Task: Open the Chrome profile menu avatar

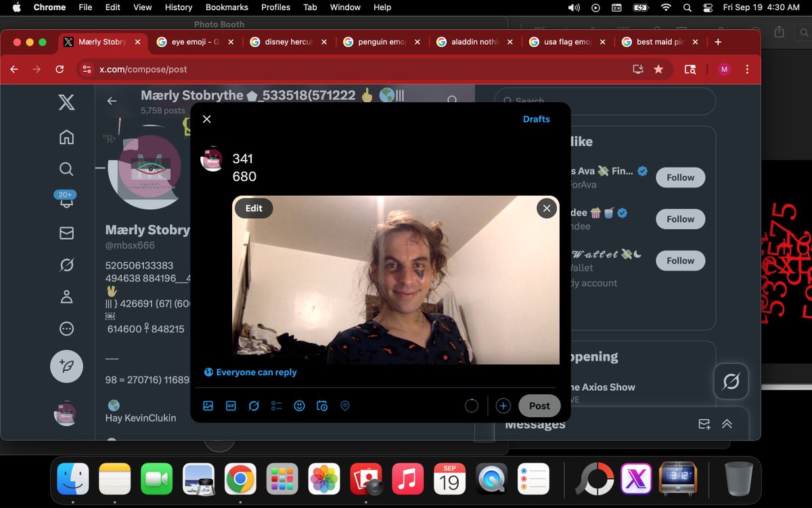Action: tap(724, 68)
